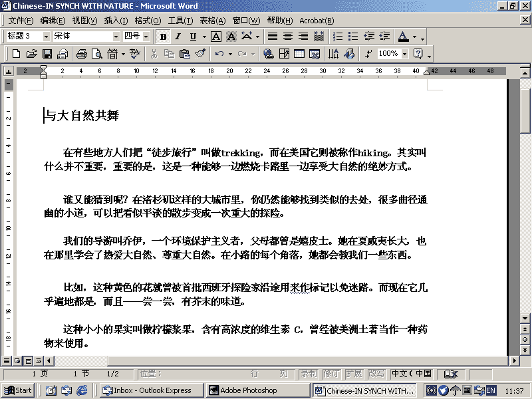
Task: Toggle Italic formatting
Action: [x=178, y=37]
